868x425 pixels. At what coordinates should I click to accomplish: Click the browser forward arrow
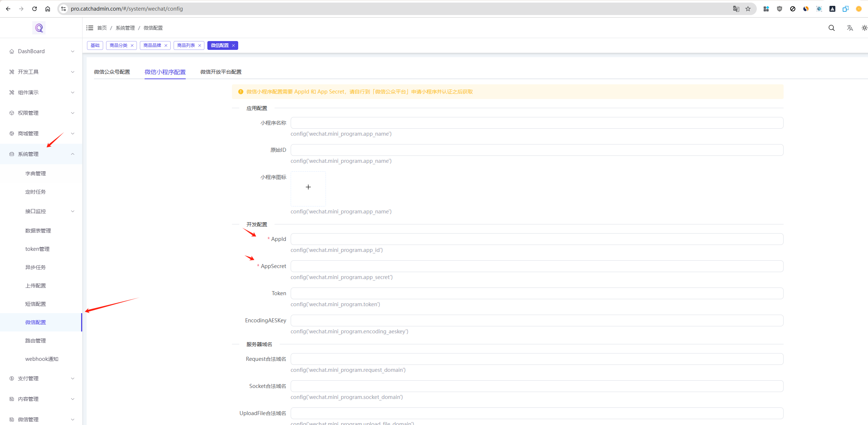pos(21,9)
